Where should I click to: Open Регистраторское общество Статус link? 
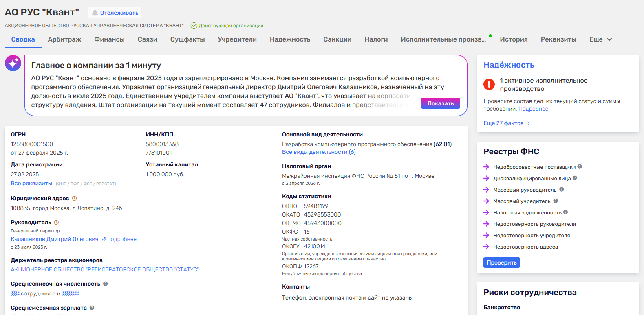105,269
